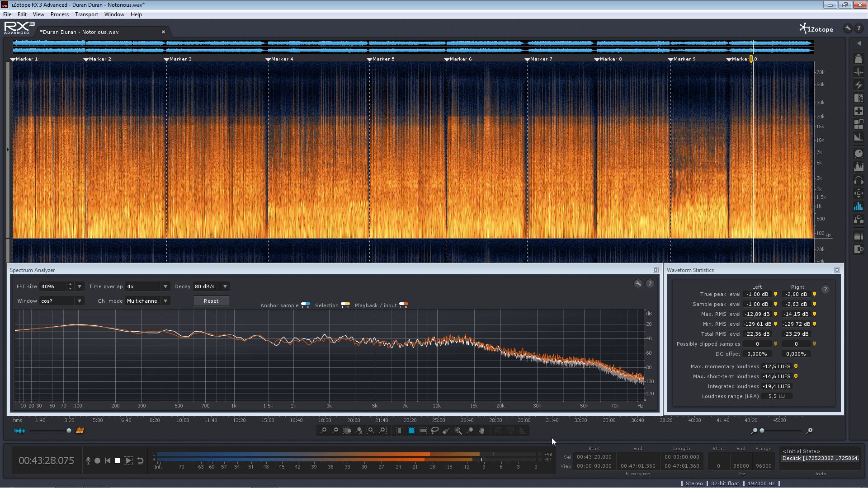
Task: Open the last sidebar icon below Waveform Statistics
Action: point(859,249)
